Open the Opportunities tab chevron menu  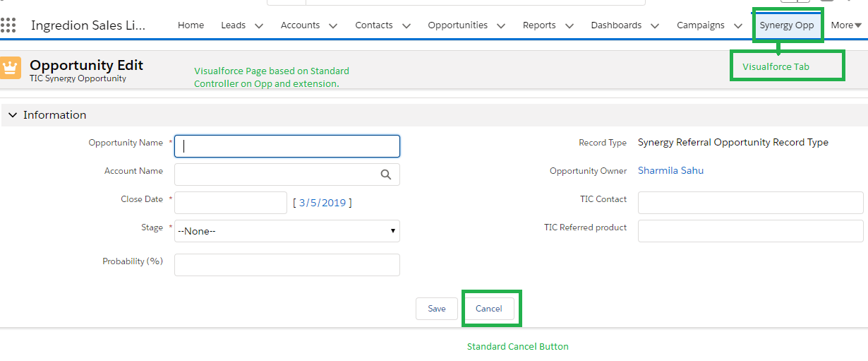tap(501, 25)
